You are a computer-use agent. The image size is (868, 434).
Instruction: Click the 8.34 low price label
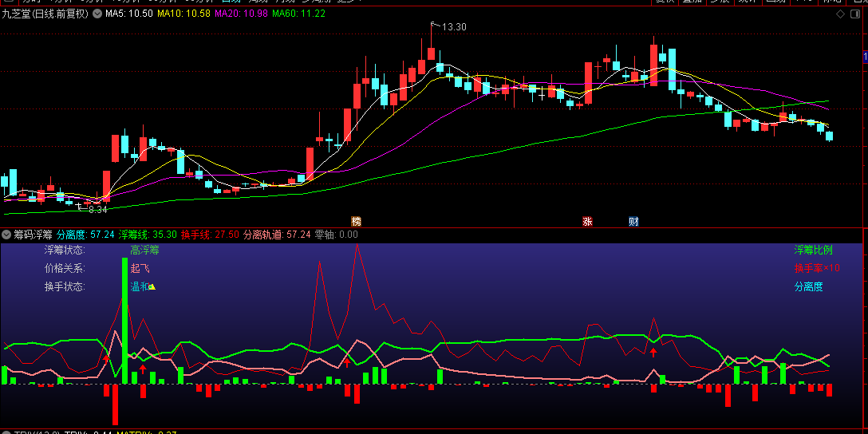pyautogui.click(x=97, y=210)
